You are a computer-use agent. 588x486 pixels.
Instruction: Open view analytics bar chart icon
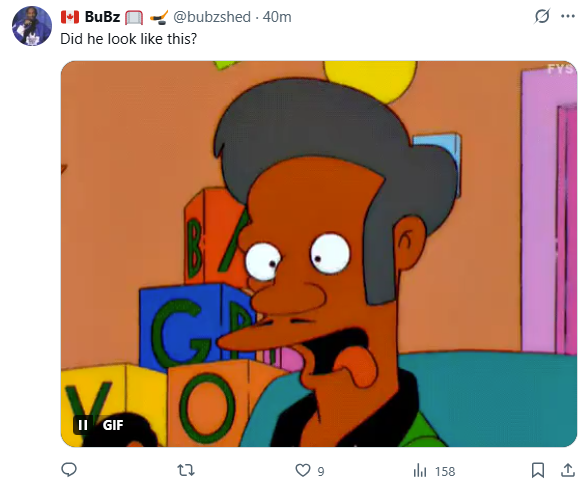(420, 470)
